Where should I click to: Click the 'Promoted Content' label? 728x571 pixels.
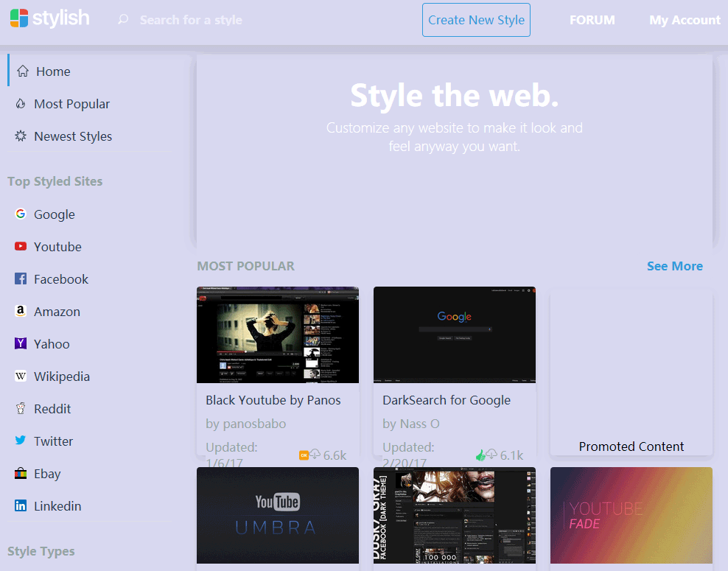(x=631, y=446)
